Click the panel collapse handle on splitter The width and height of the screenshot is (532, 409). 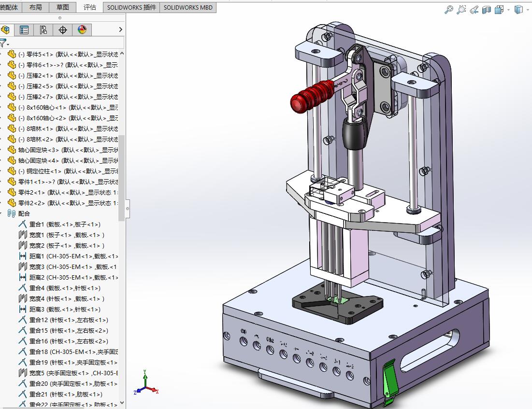click(128, 209)
